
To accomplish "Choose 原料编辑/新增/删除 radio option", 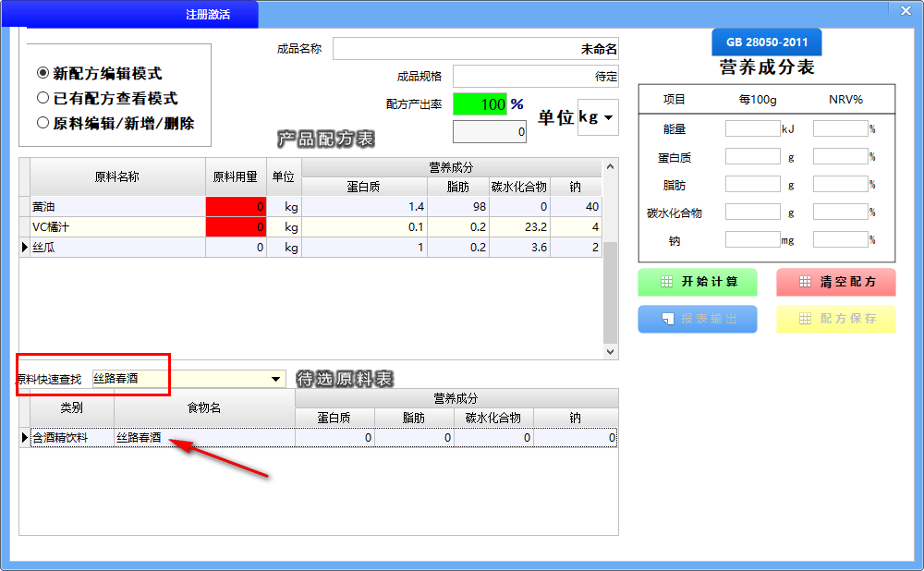I will [x=43, y=123].
